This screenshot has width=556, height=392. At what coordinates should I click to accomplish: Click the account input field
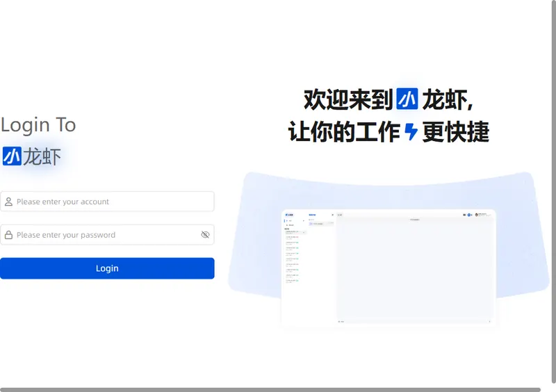(x=107, y=202)
